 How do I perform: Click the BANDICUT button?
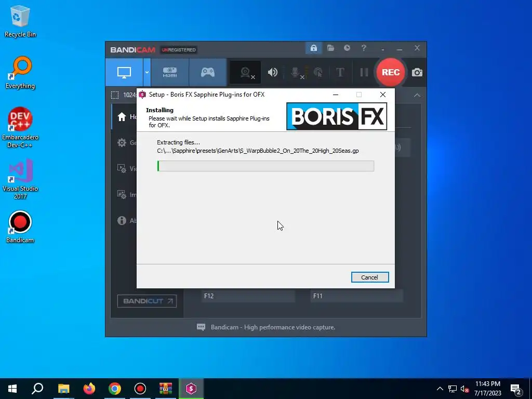coord(147,301)
